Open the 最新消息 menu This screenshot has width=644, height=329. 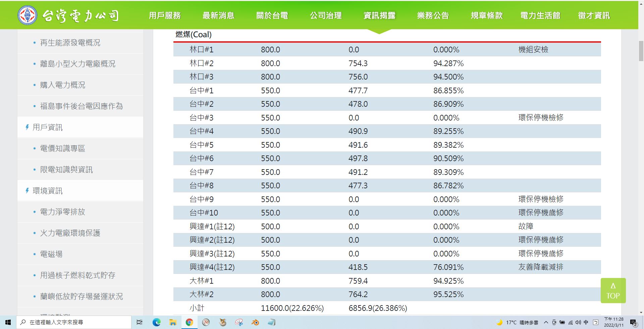218,15
